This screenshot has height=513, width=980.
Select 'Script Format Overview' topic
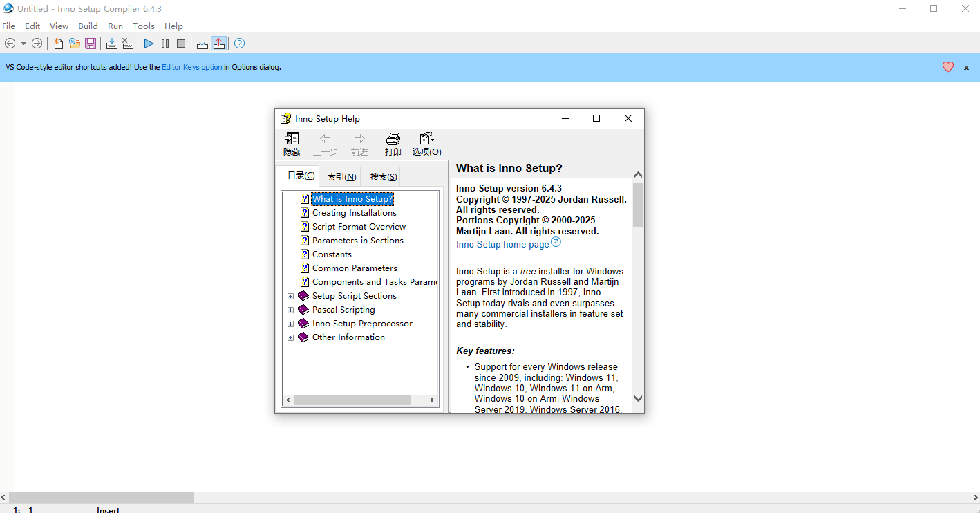(359, 227)
